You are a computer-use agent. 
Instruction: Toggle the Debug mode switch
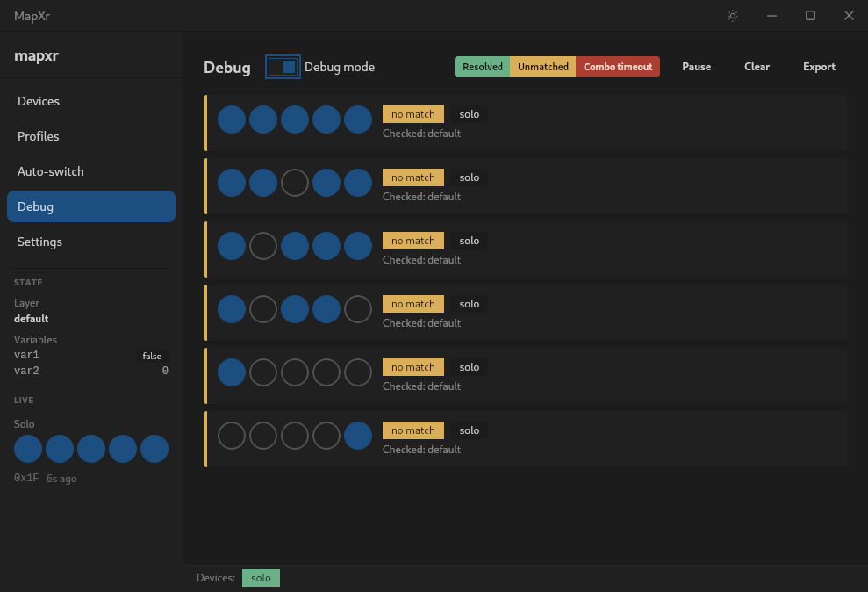coord(283,67)
